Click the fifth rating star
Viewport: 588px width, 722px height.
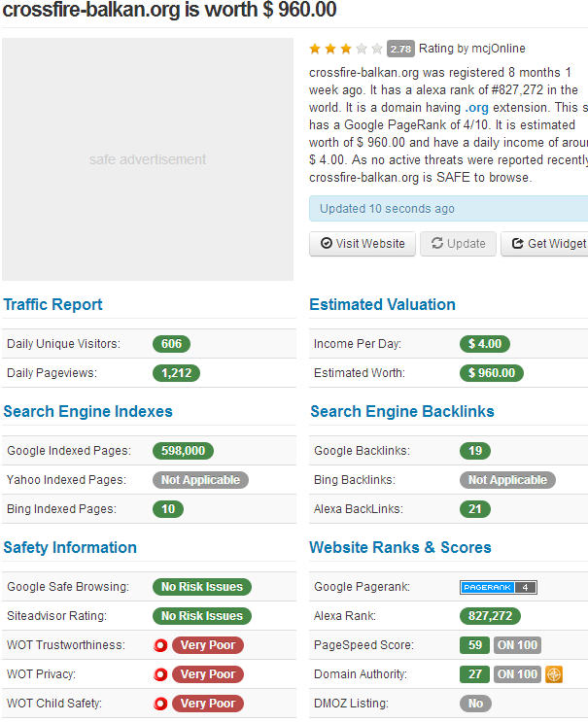tap(377, 49)
